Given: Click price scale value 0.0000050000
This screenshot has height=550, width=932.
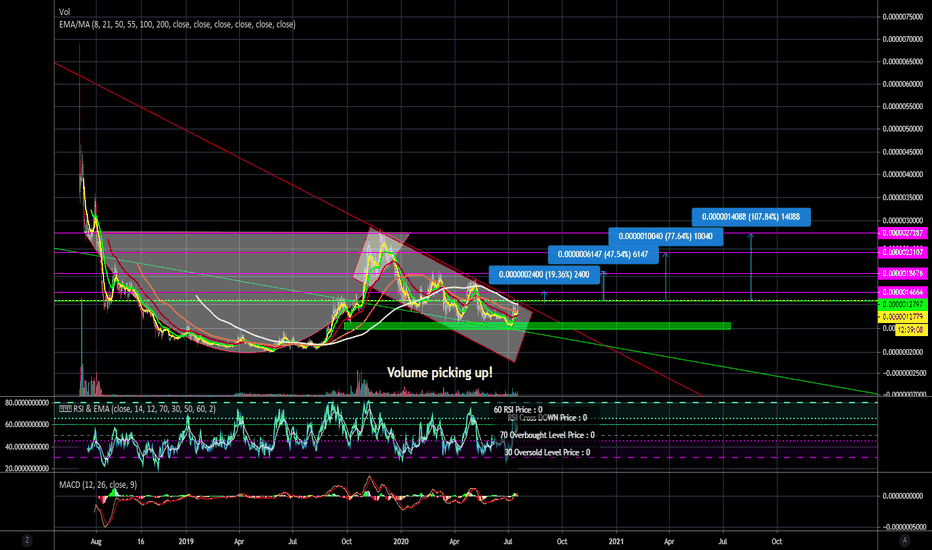Looking at the screenshot, I should [x=902, y=129].
